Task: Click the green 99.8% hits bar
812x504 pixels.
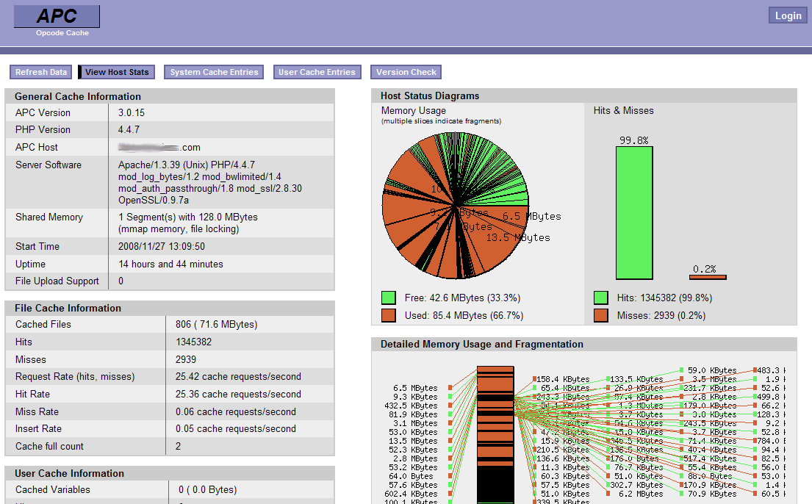Action: tap(634, 213)
